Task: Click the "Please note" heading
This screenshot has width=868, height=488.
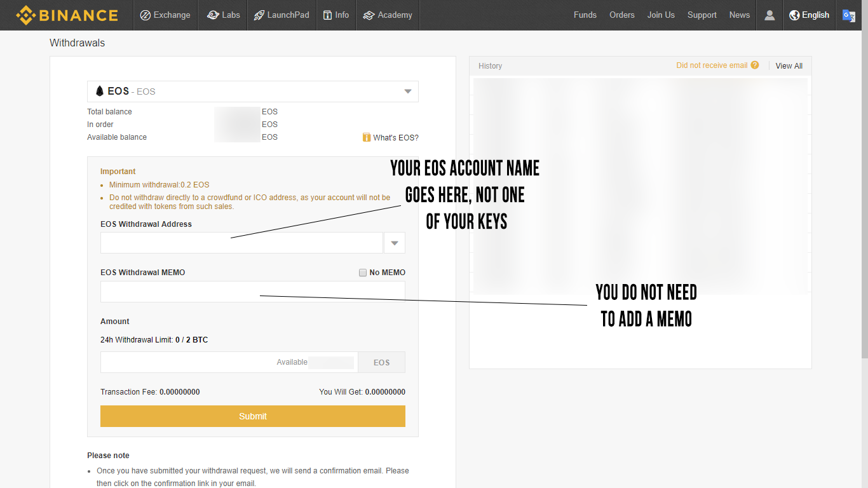Action: point(108,456)
